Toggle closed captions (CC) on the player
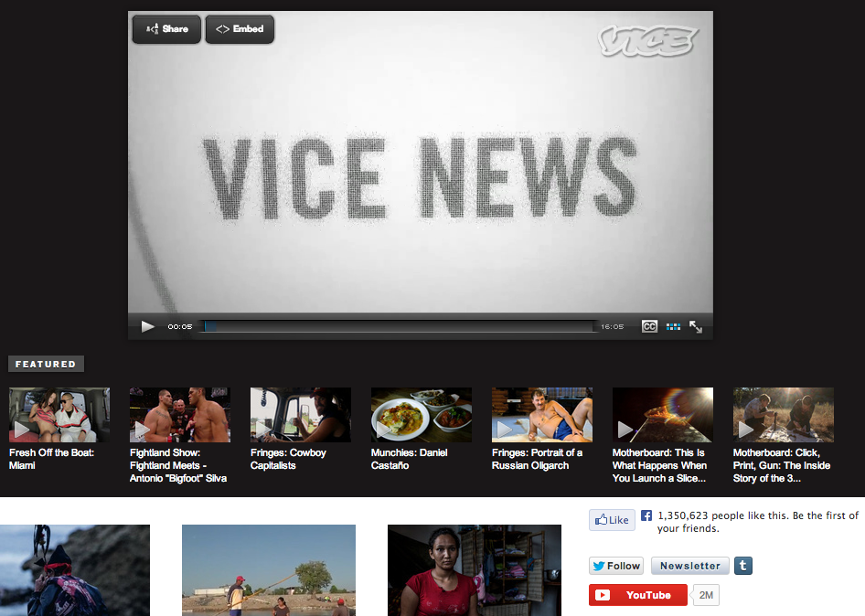 [649, 326]
